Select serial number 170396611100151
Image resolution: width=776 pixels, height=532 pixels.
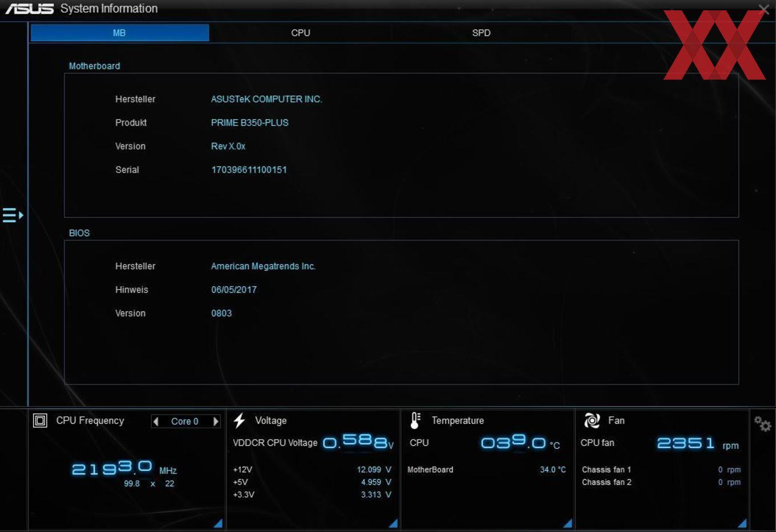249,170
